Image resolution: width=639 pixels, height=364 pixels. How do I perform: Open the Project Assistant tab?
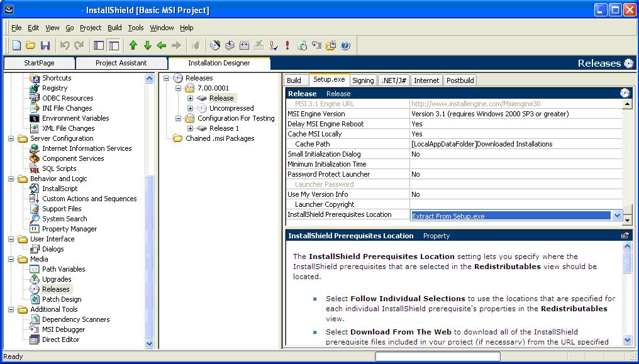[121, 63]
